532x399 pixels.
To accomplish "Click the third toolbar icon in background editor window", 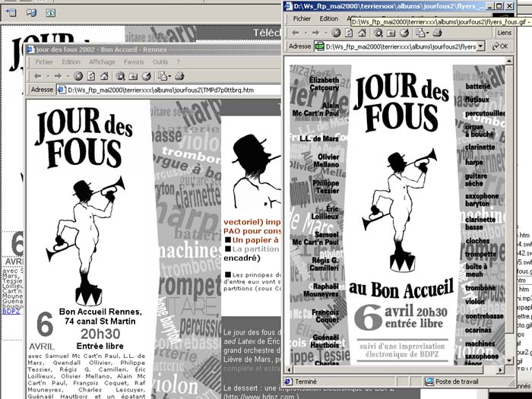I will click(51, 13).
